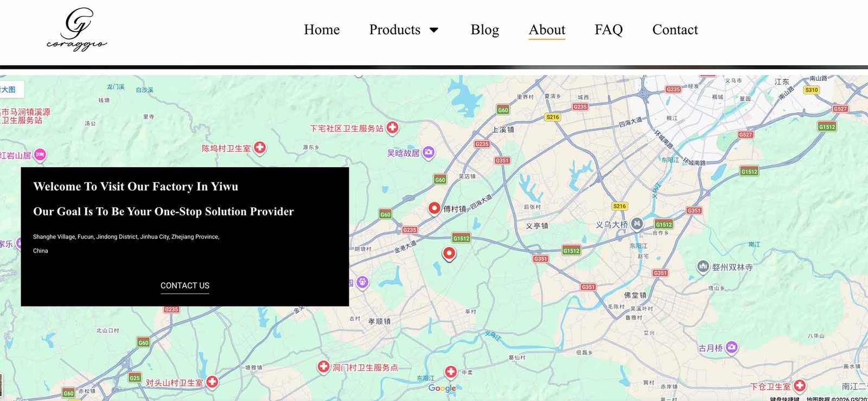868x401 pixels.
Task: Click the red pin beside 傅村镇
Action: point(434,208)
